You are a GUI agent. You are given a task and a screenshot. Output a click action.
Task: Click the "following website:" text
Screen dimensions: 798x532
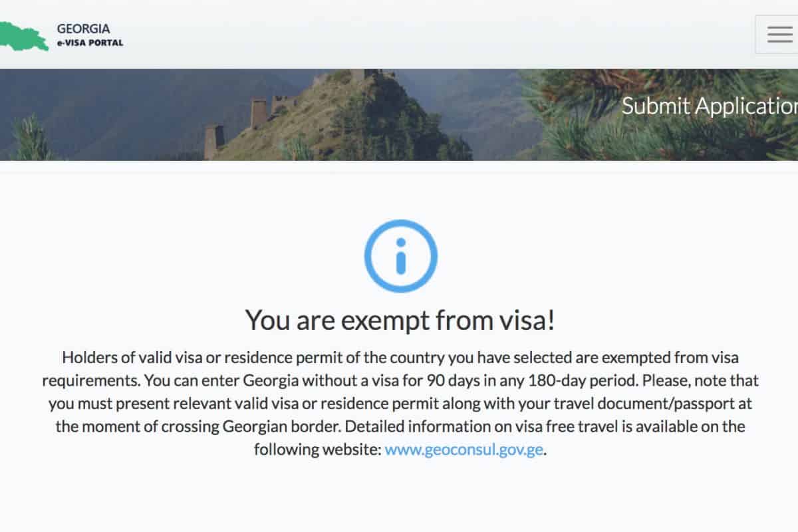(x=317, y=449)
